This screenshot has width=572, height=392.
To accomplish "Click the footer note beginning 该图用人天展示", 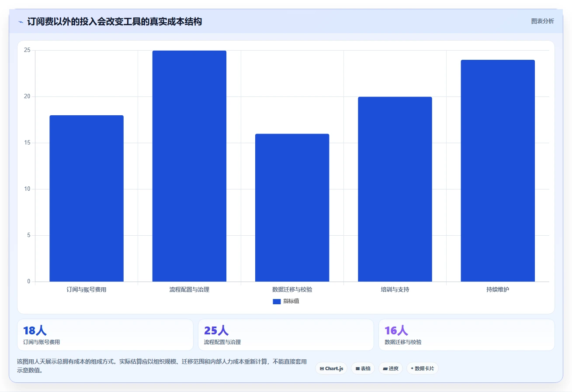I will tap(162, 366).
